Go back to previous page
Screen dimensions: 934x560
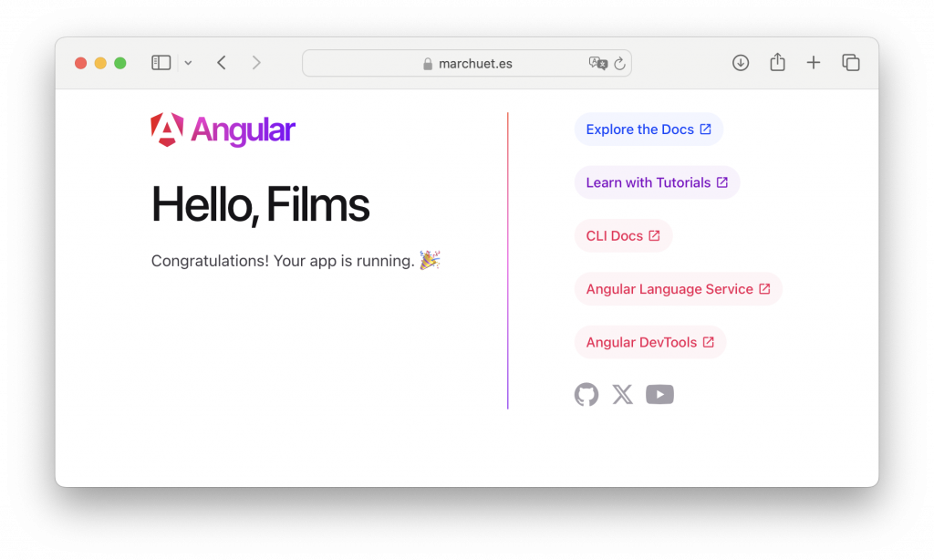[x=222, y=63]
